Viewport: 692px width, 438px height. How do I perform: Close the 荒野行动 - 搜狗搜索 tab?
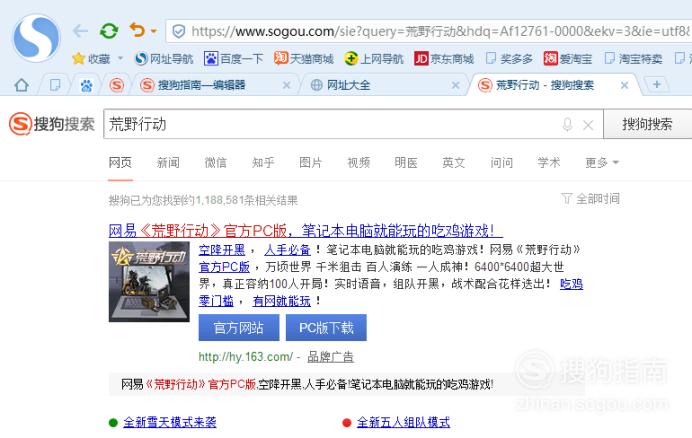[x=624, y=85]
